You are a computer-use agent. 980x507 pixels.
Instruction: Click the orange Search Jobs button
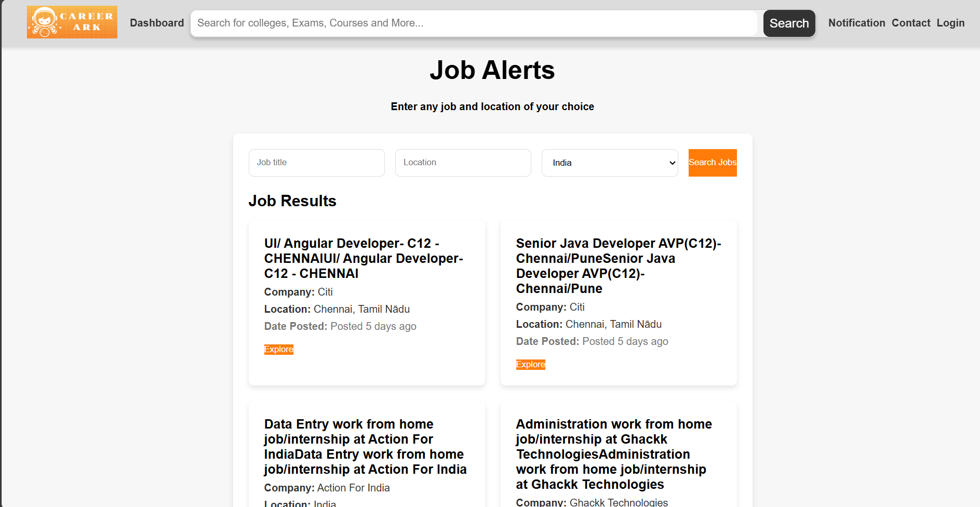pyautogui.click(x=713, y=163)
